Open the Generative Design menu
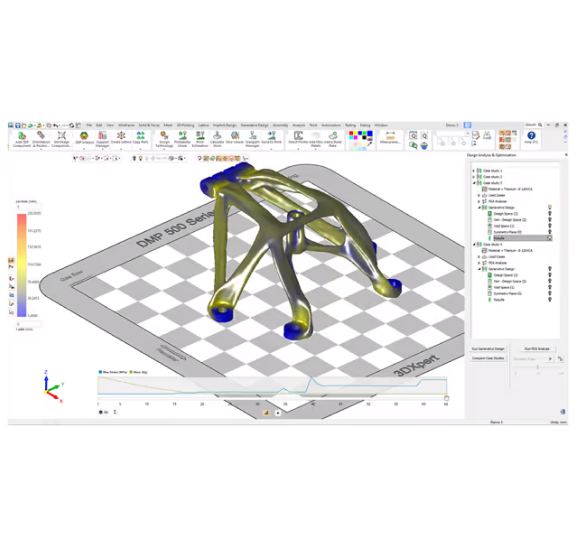 [255, 125]
